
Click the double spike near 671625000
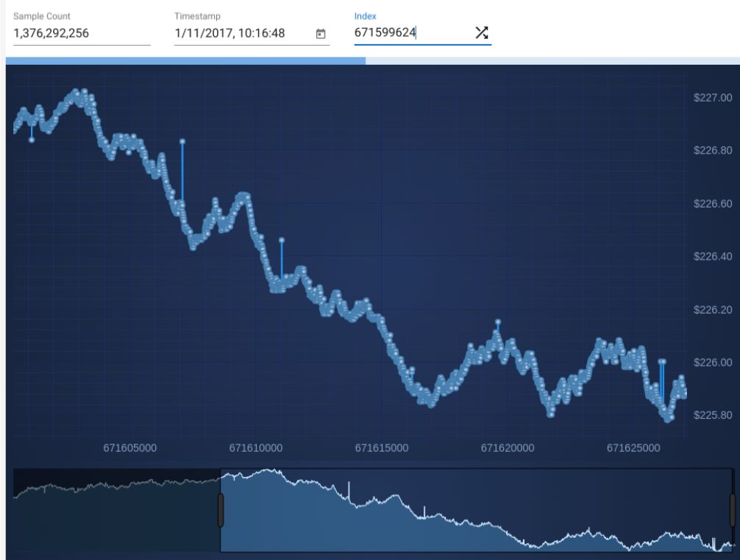click(662, 361)
